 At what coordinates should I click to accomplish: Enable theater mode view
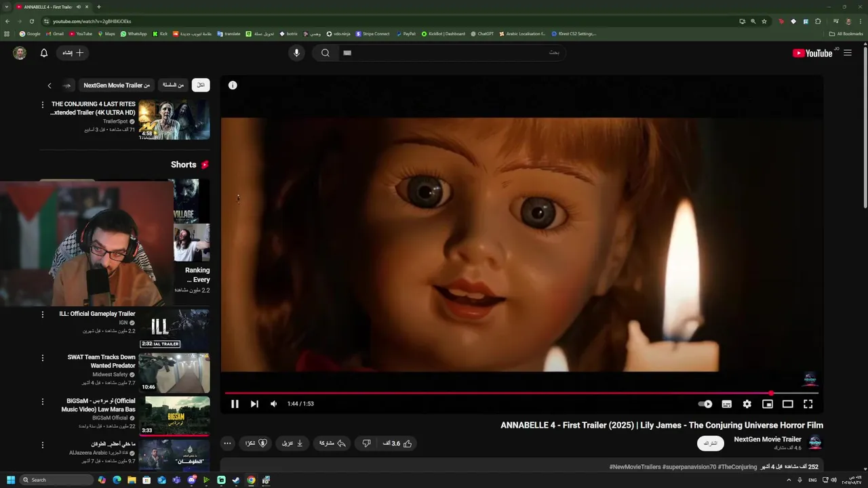pos(788,404)
